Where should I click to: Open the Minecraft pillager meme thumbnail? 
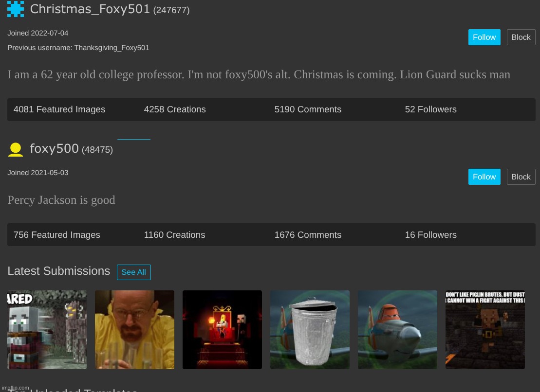pos(47,330)
